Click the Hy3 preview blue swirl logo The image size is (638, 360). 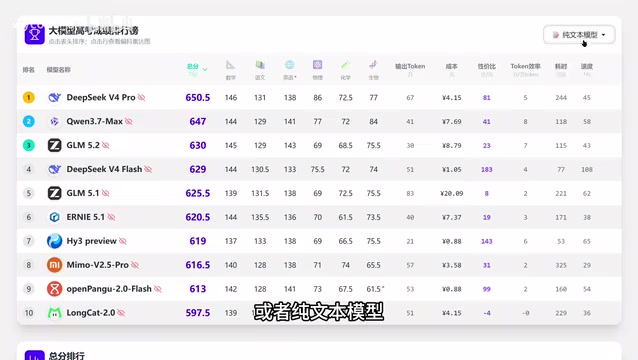55,241
